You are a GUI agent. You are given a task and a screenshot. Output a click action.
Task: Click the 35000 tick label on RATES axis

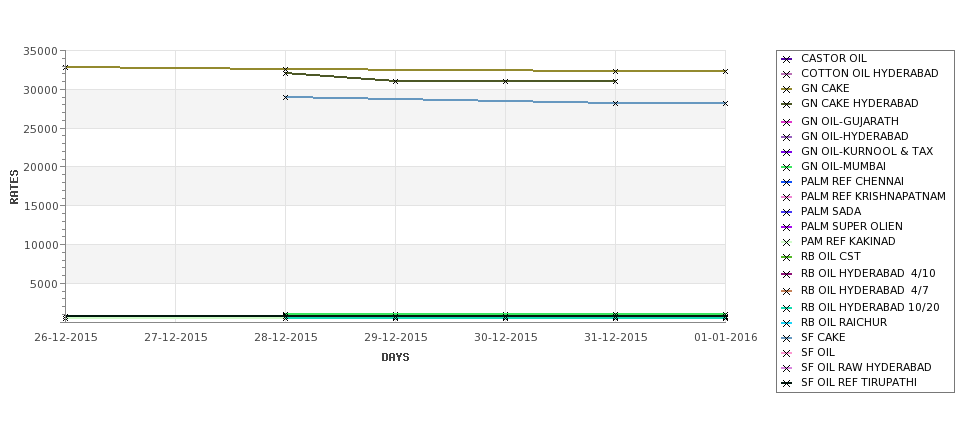click(x=41, y=51)
